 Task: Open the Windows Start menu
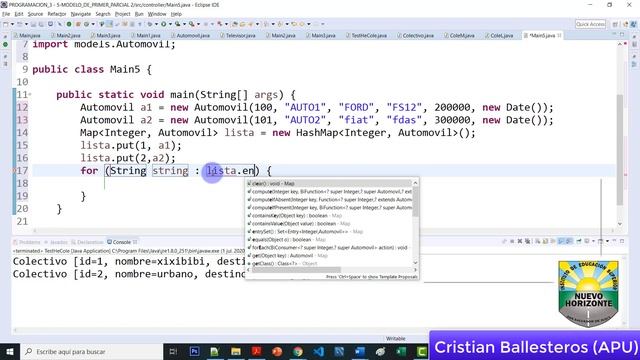point(10,351)
